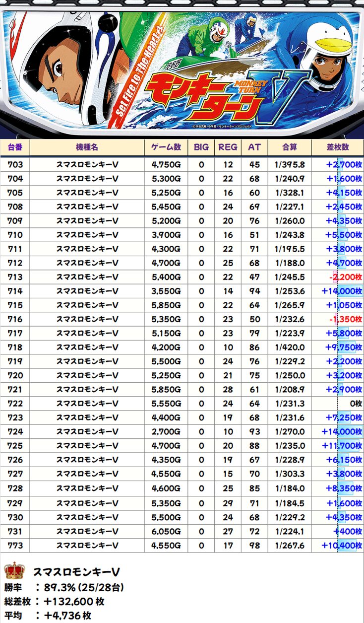Click the 6,050G game count cell
The height and width of the screenshot is (623, 364).
pyautogui.click(x=166, y=532)
